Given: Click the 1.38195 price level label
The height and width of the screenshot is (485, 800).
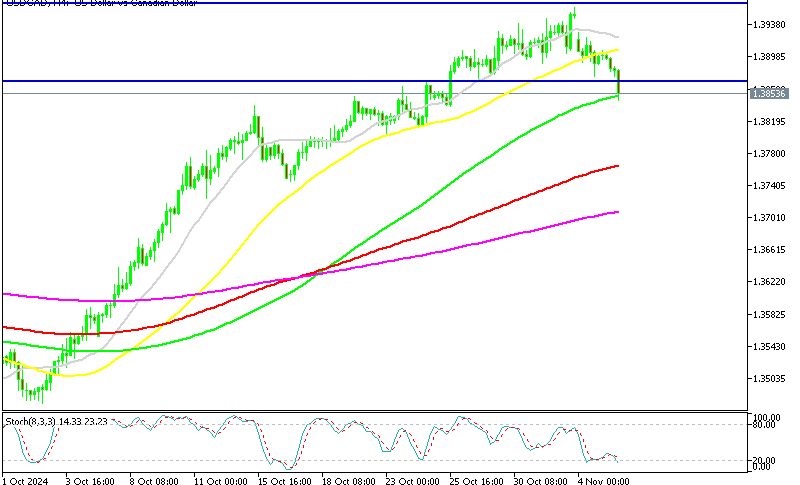Looking at the screenshot, I should 768,121.
